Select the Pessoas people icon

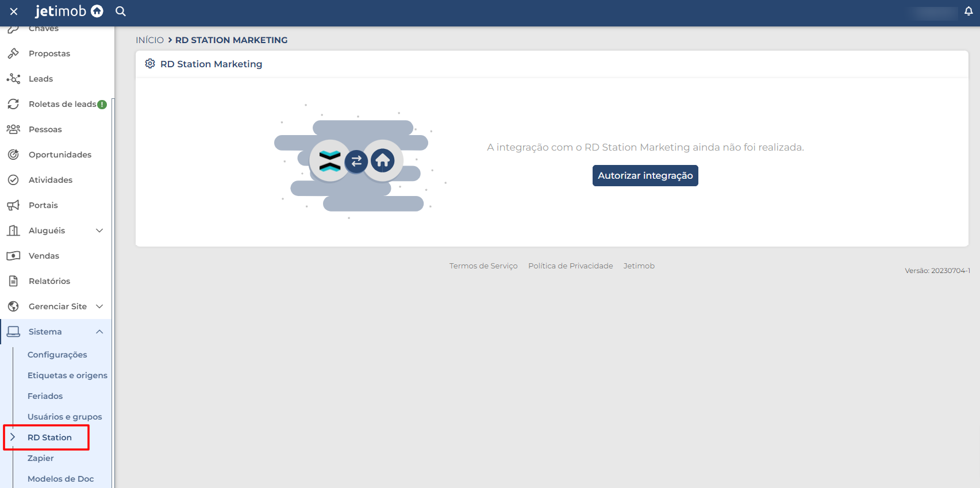pyautogui.click(x=13, y=129)
